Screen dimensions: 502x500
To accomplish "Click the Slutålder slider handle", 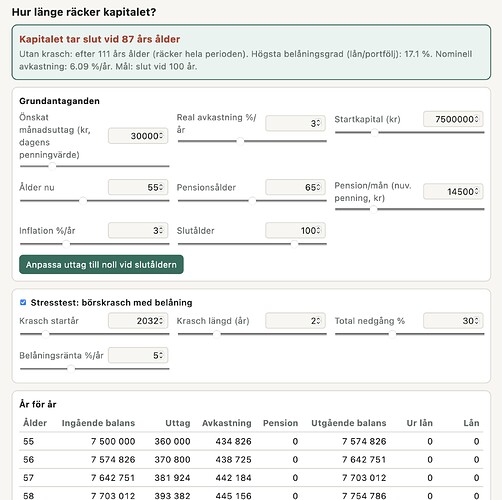I will (x=294, y=244).
